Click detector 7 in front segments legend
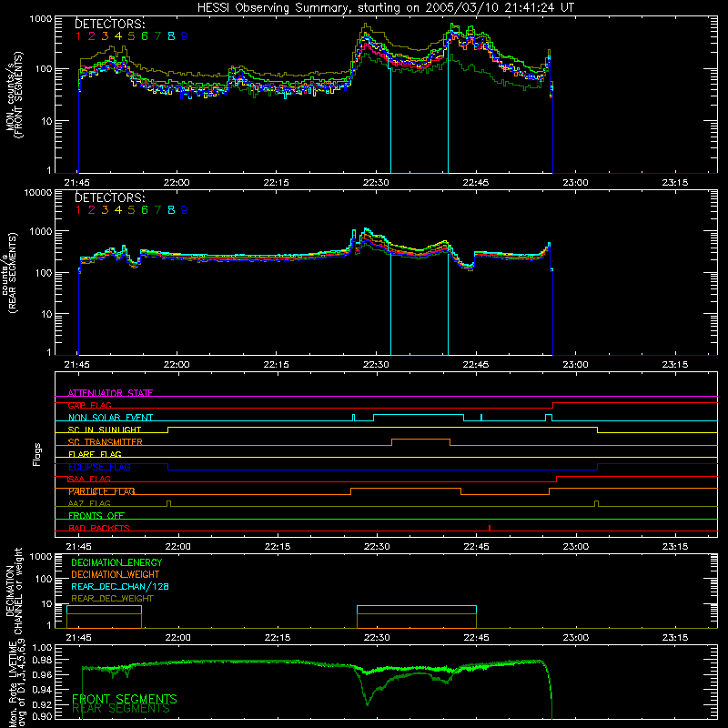This screenshot has height=728, width=728. (x=157, y=36)
